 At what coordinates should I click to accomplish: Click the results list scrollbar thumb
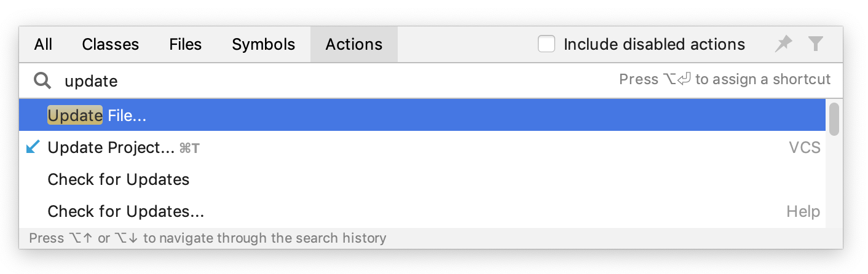pyautogui.click(x=834, y=119)
